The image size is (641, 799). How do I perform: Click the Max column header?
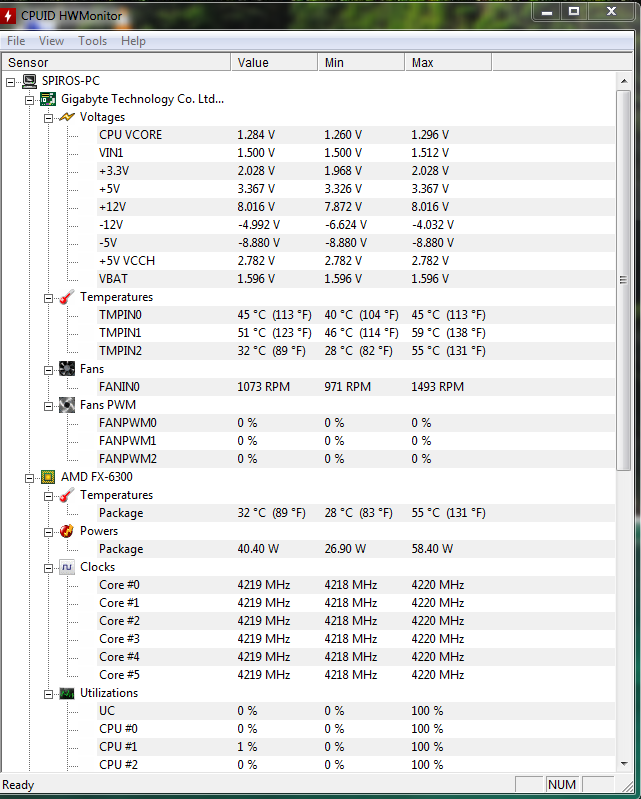448,62
